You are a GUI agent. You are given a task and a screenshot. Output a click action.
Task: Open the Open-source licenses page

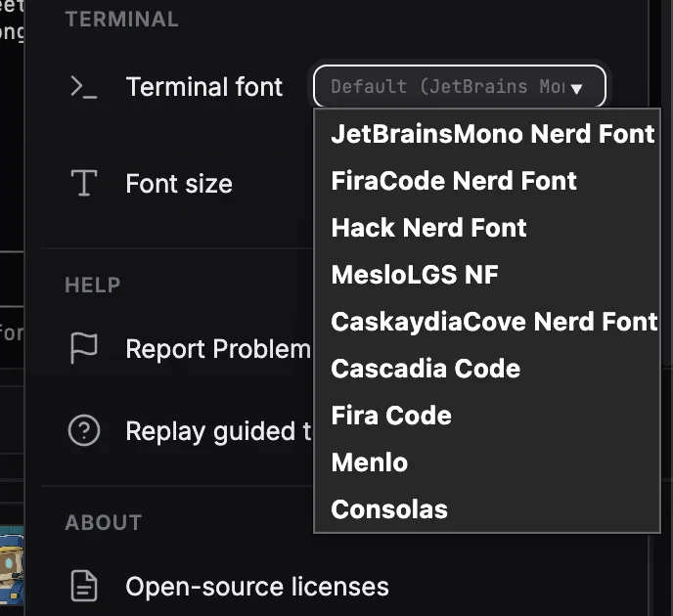tap(257, 587)
